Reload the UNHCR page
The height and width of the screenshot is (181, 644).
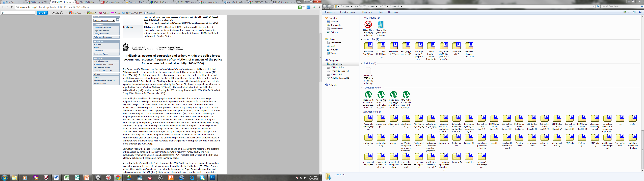[12, 7]
